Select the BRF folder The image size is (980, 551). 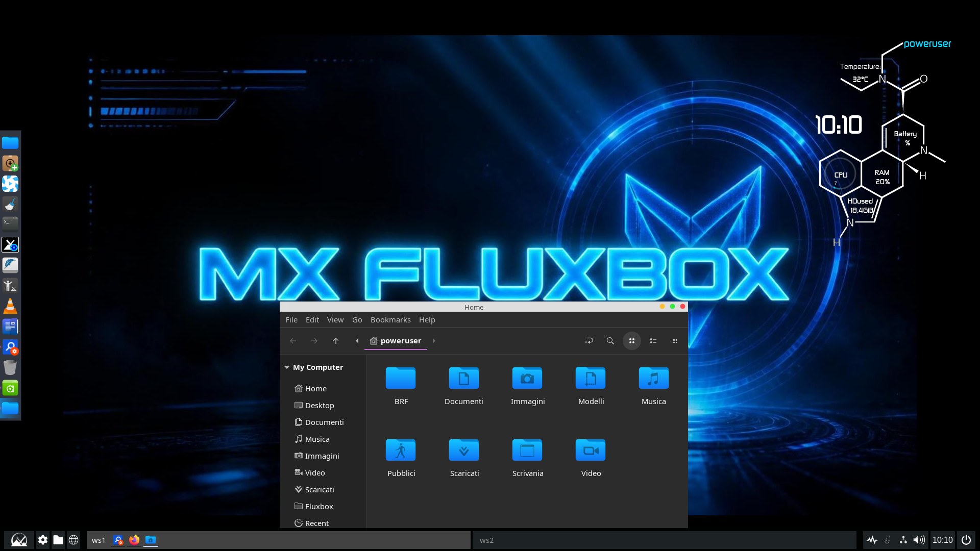tap(401, 386)
